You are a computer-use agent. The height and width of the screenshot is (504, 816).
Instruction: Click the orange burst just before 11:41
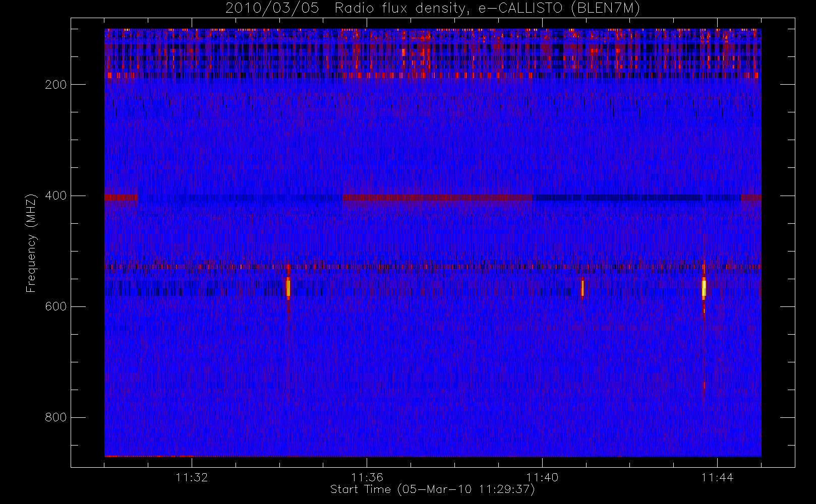coord(582,288)
